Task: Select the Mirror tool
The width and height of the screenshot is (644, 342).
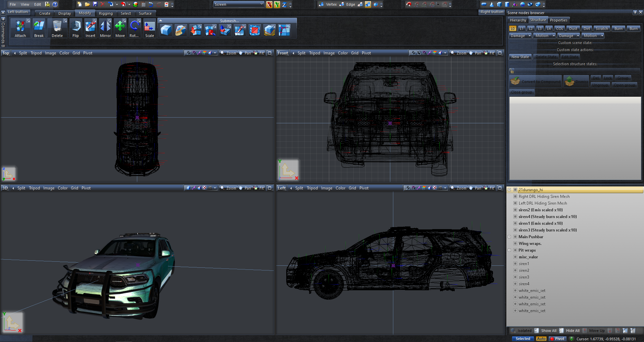Action: (x=105, y=28)
